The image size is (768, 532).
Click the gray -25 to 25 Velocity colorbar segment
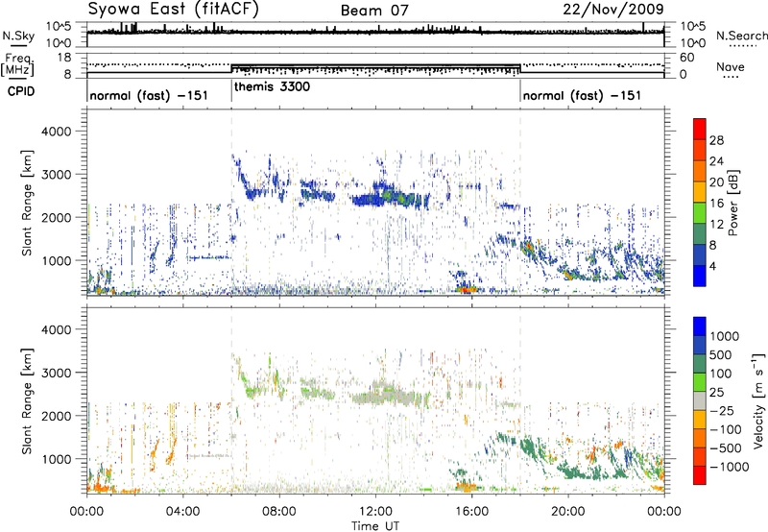[x=700, y=400]
